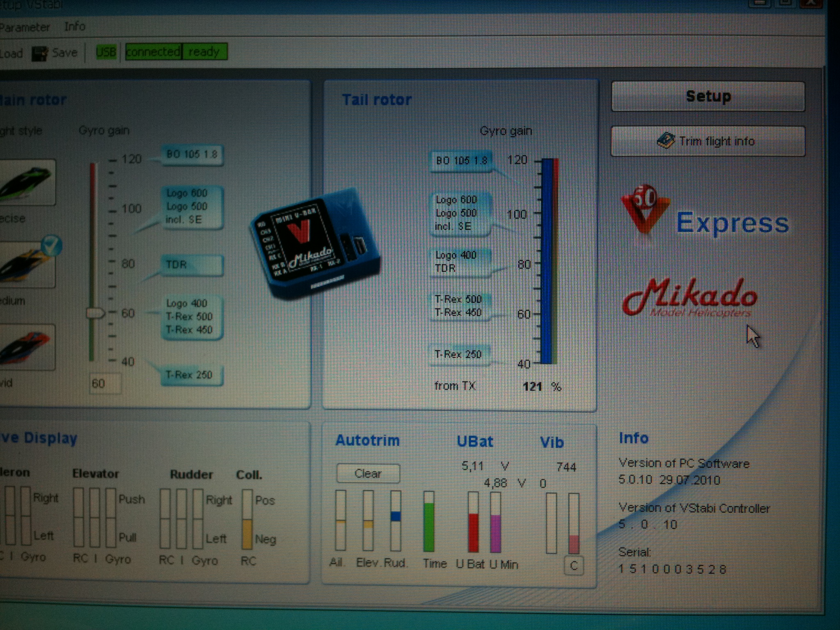The image size is (840, 630).
Task: Click the Autotrim heading
Action: tap(367, 441)
